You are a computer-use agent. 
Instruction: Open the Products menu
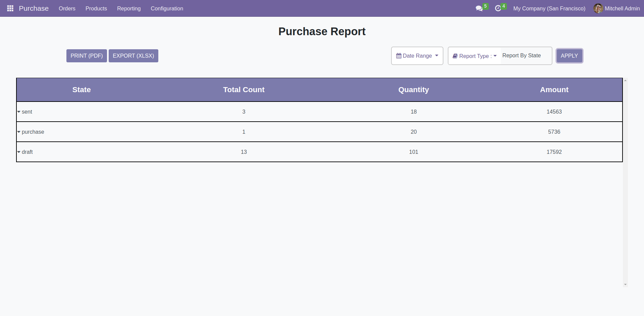(x=96, y=8)
